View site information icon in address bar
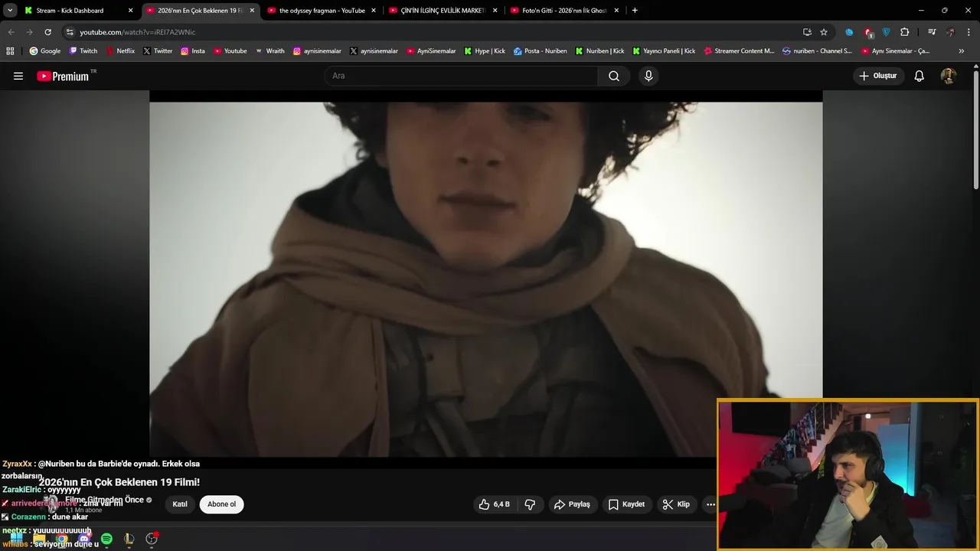The height and width of the screenshot is (551, 980). coord(70,32)
